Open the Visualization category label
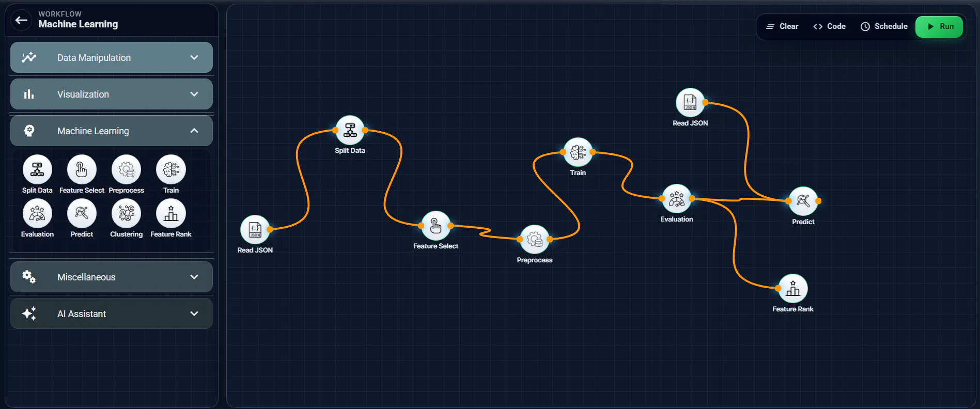The height and width of the screenshot is (409, 980). tap(83, 94)
